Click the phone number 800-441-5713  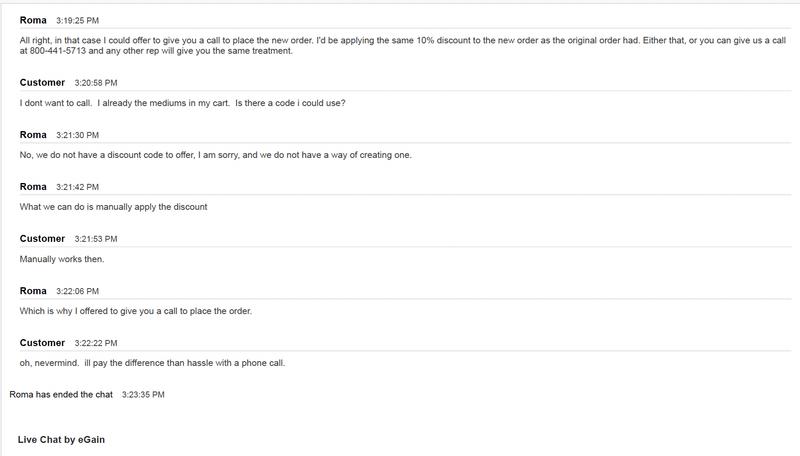click(58, 51)
